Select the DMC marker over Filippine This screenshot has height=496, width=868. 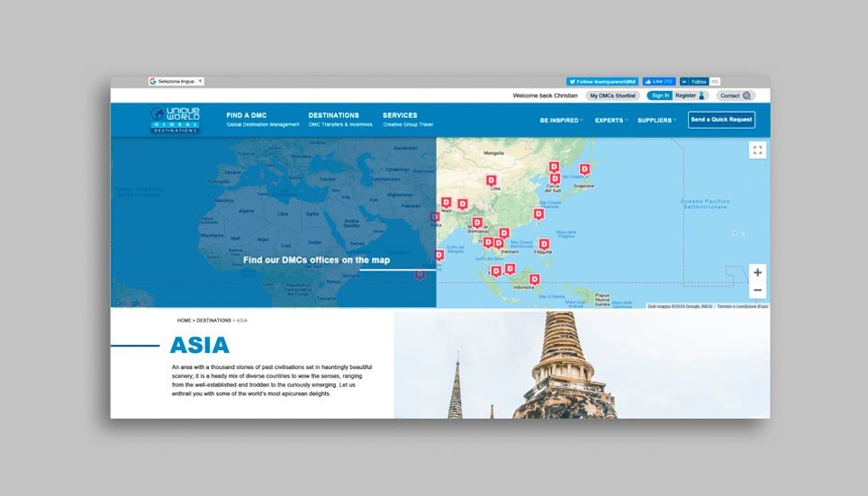tap(544, 244)
